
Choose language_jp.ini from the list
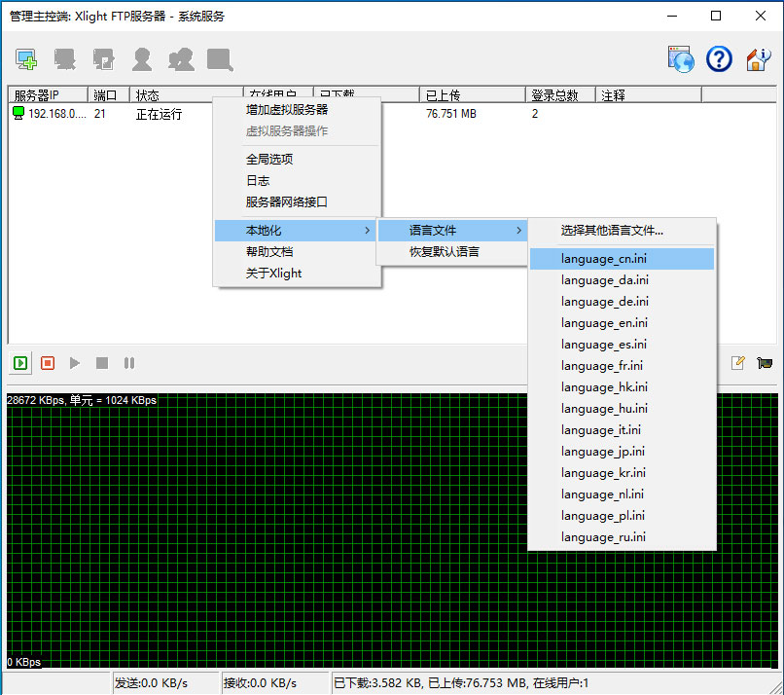(602, 452)
